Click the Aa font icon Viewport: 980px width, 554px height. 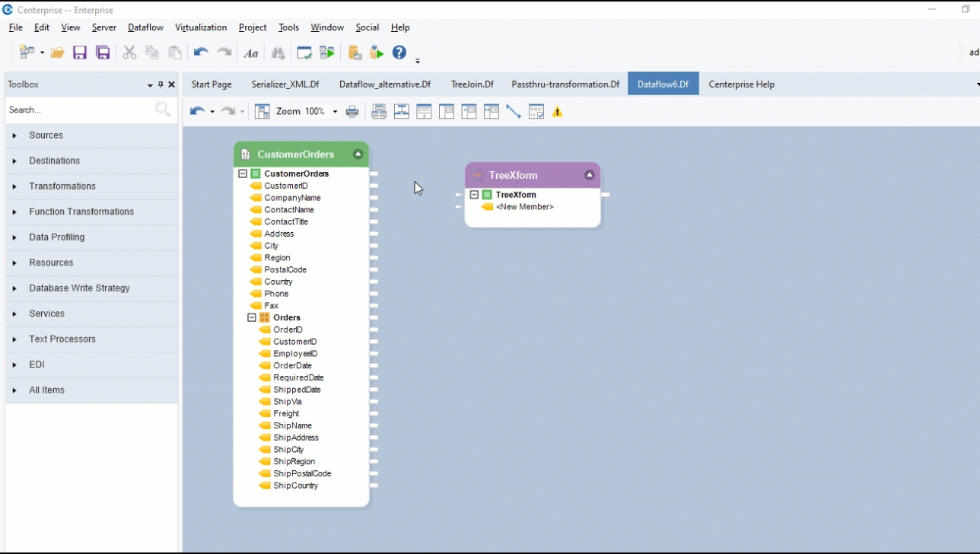click(250, 53)
